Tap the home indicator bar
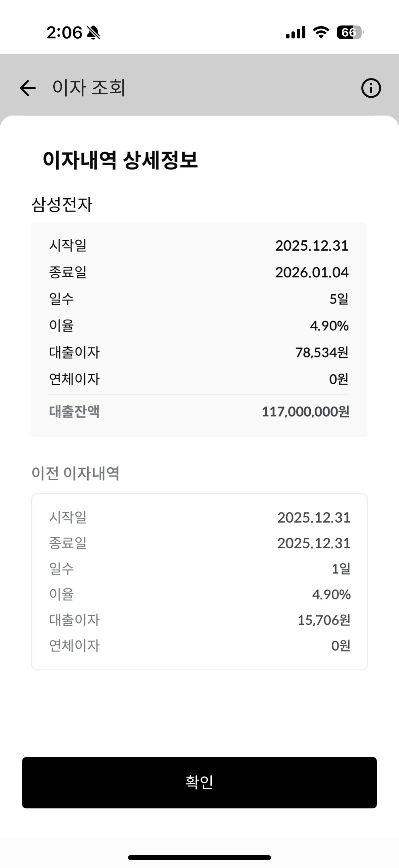Image resolution: width=399 pixels, height=868 pixels. click(x=199, y=857)
